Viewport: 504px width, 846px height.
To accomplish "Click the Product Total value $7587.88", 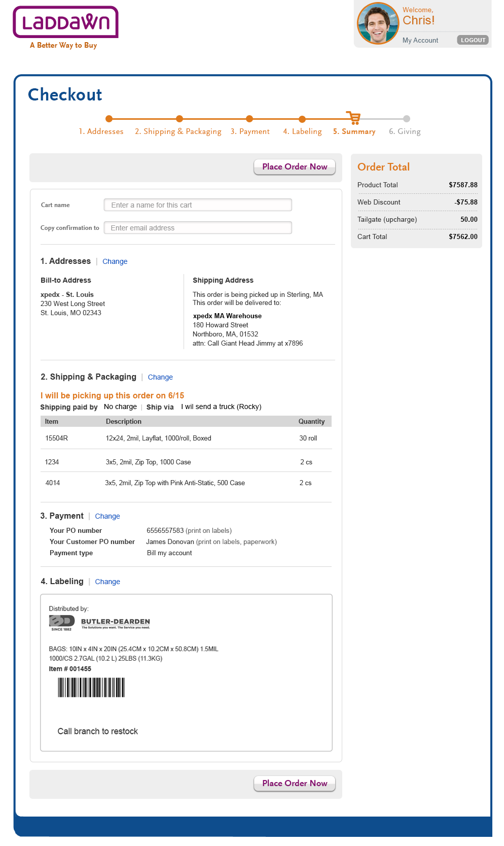I will pos(463,185).
